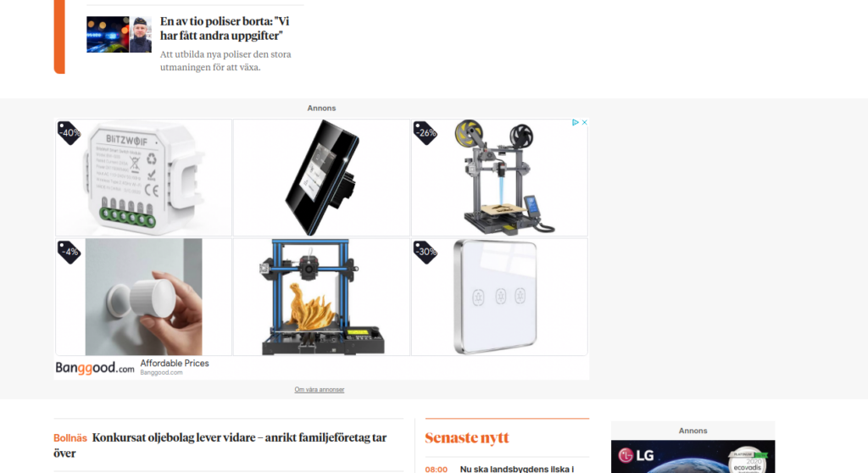868x473 pixels.
Task: Click the LG logo in the side ad
Action: pos(636,455)
